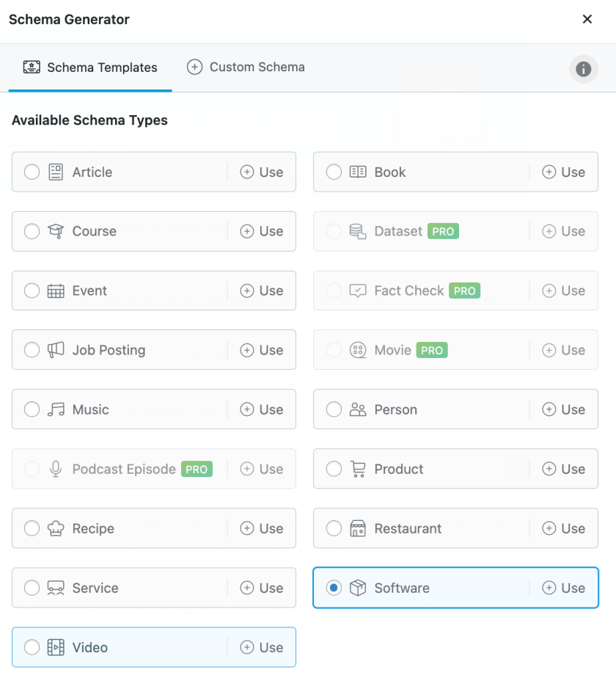Click the Event calendar icon
616x686 pixels.
[56, 291]
